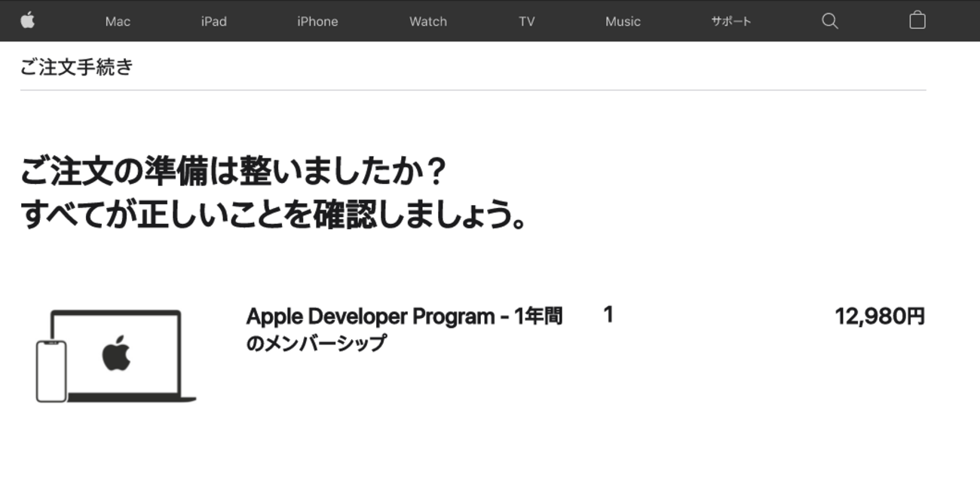The image size is (980, 477).
Task: Click the subheading すべてが正しいことを確認しましょう。
Action: tap(273, 215)
